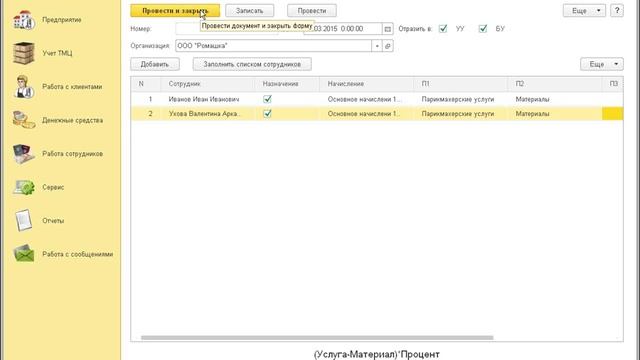This screenshot has height=360, width=640.
Task: Select Работа с клиентами menu label
Action: [x=72, y=87]
